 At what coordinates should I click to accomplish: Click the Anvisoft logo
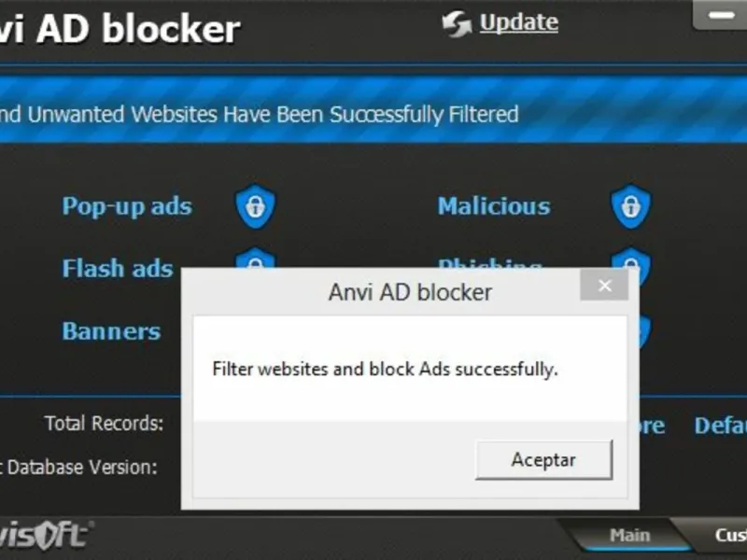tap(45, 535)
